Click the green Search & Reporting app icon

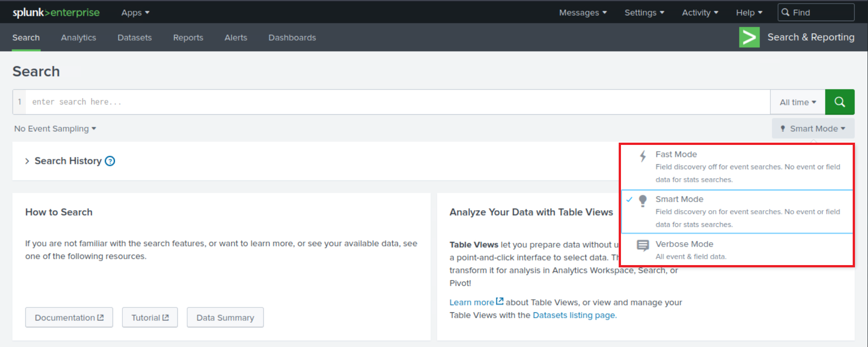[x=749, y=37]
